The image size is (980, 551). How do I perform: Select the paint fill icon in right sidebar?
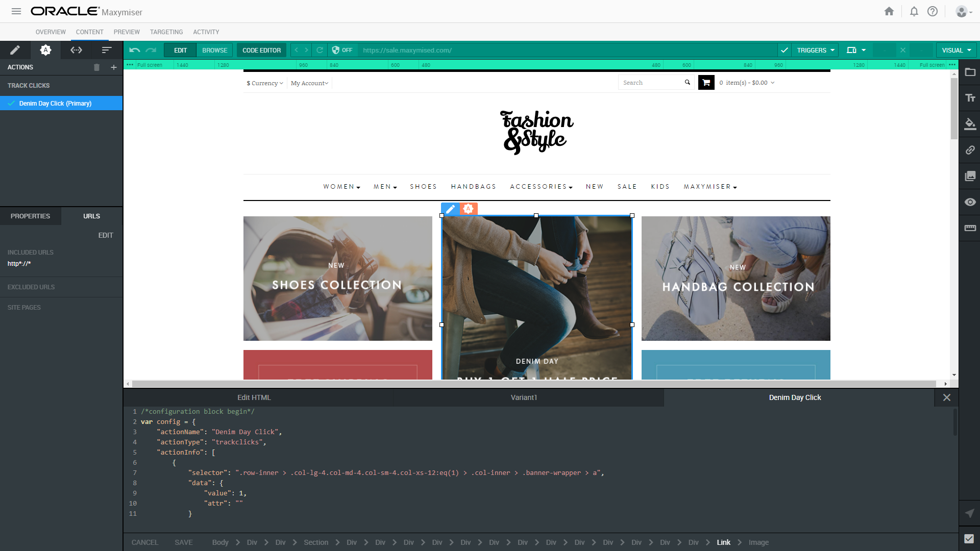[970, 124]
